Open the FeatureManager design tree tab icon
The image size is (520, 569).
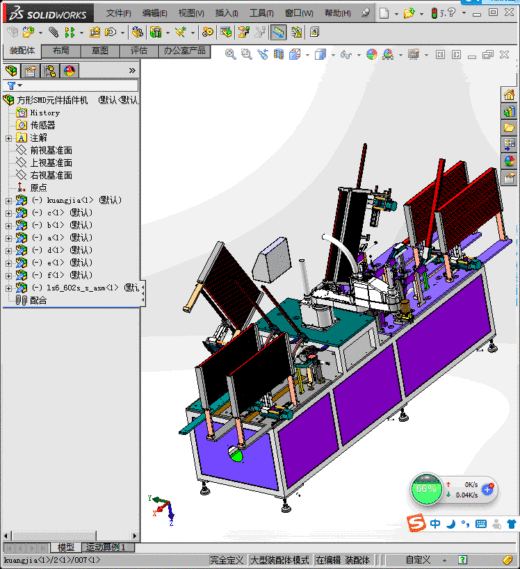coord(12,71)
